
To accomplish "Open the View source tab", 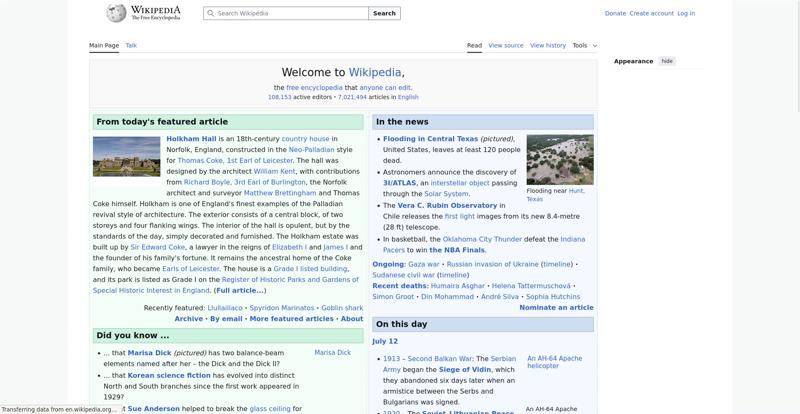I will tap(506, 45).
